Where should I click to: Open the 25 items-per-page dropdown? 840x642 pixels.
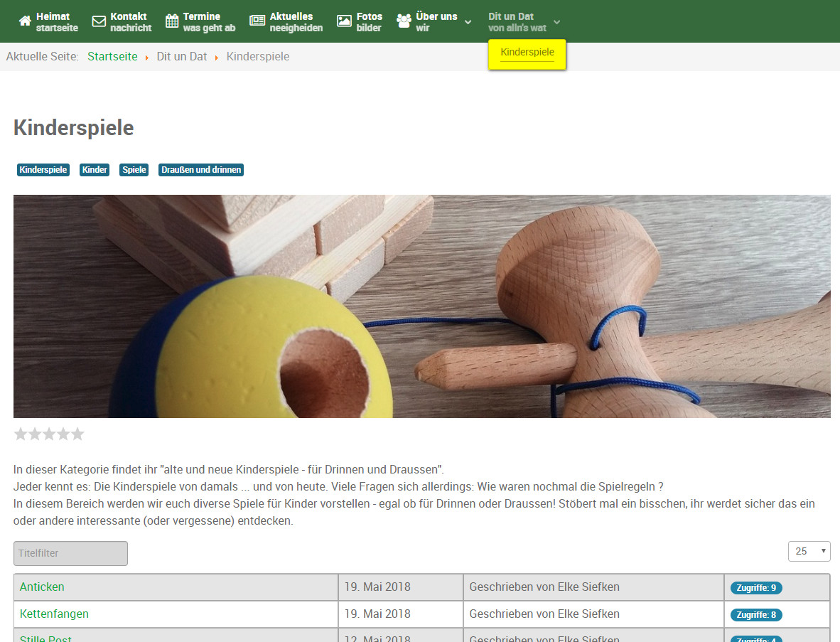[809, 551]
